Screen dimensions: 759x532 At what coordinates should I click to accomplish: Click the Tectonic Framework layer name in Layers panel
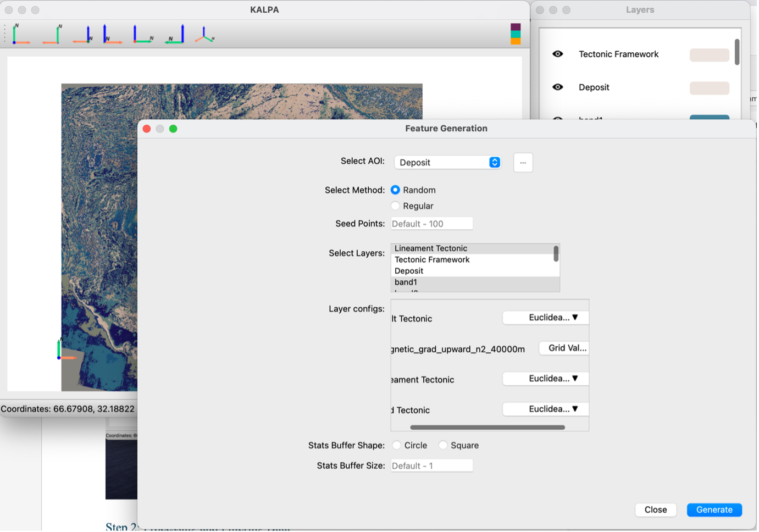618,54
